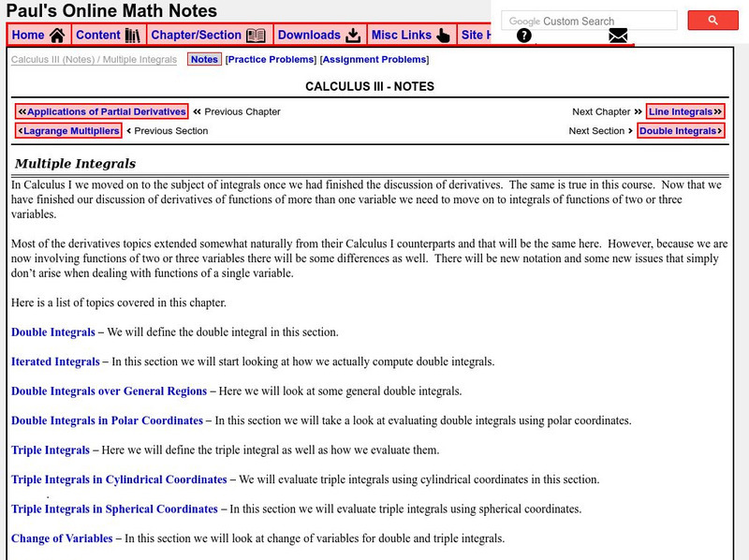Go to Line Integrals next chapter
Viewport: 749px width, 560px height.
tap(685, 111)
